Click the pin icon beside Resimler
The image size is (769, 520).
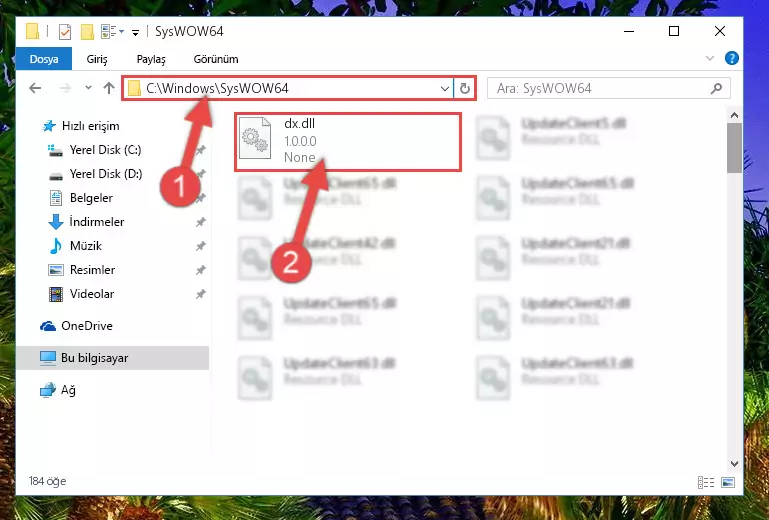(x=200, y=270)
